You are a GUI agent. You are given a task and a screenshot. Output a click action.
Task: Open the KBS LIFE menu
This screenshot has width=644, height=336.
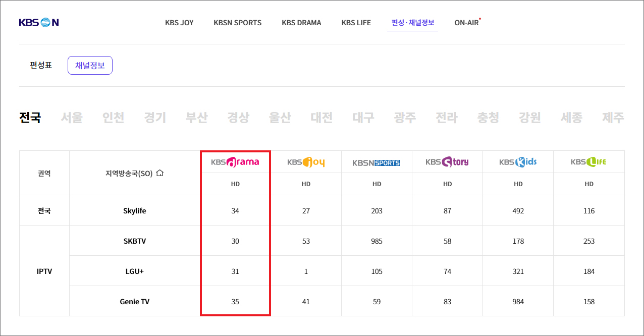356,23
